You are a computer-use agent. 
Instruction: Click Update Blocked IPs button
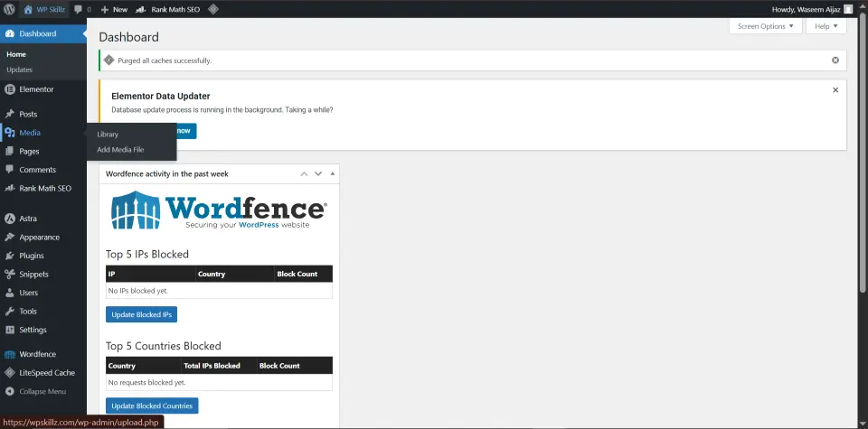pos(141,314)
